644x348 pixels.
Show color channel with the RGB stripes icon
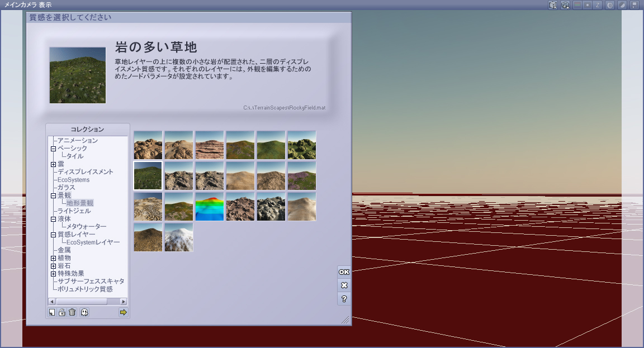click(x=577, y=5)
